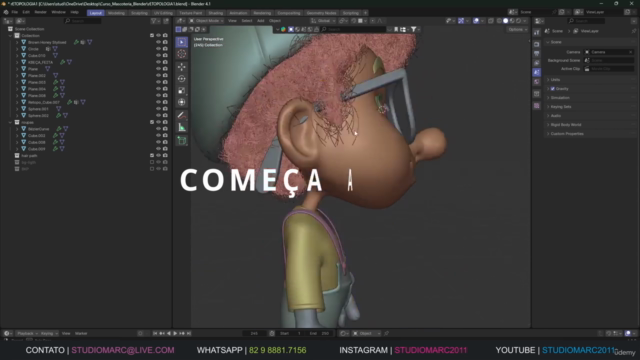Open the Global transform orientation dropdown
The image size is (640, 360).
pos(322,21)
